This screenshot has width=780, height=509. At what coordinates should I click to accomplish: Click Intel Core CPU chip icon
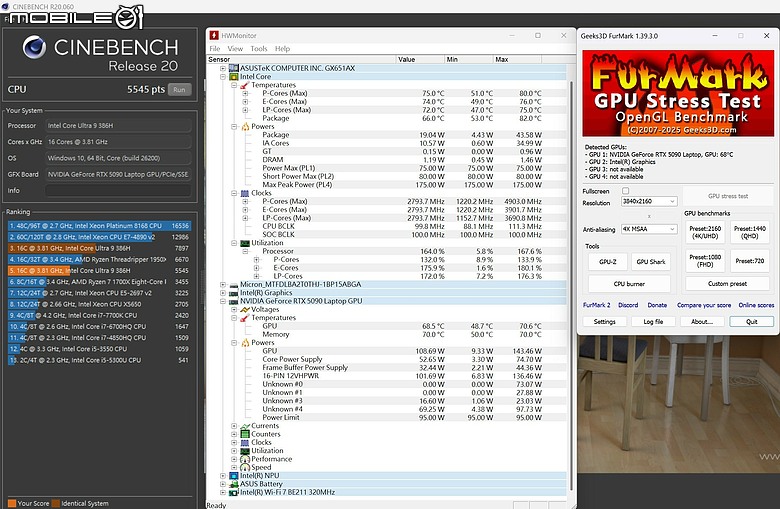pos(233,77)
